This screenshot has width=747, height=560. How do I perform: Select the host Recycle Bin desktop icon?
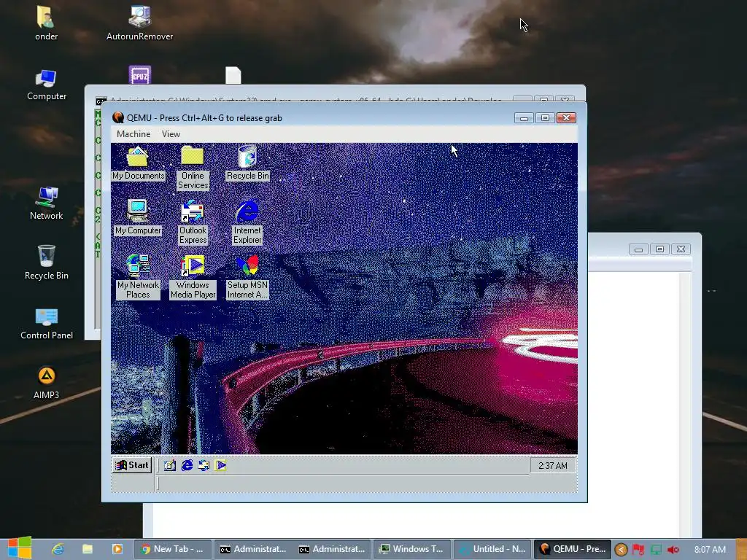46,262
